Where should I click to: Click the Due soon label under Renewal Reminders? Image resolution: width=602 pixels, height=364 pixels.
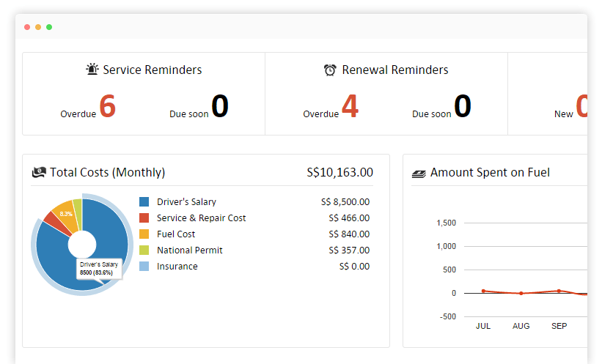tap(432, 114)
